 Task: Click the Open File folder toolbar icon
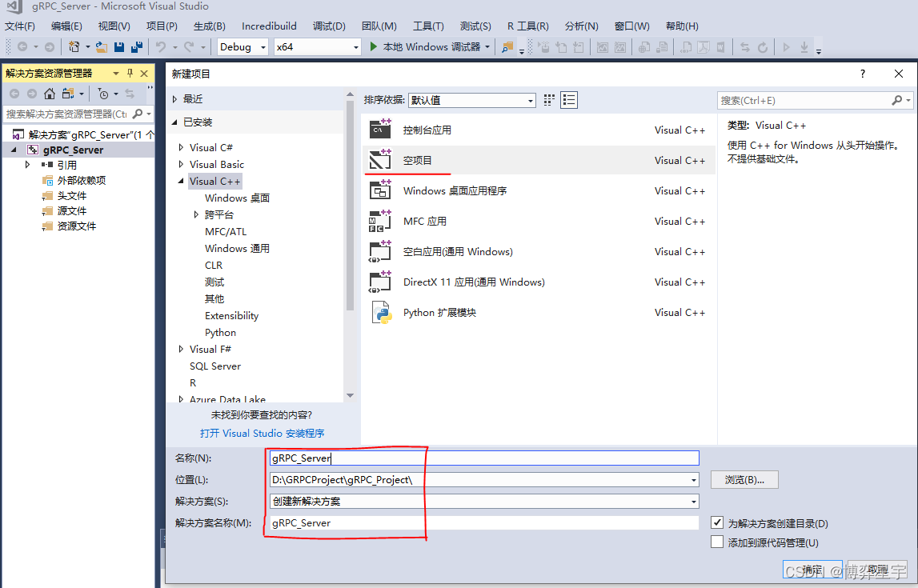coord(102,47)
